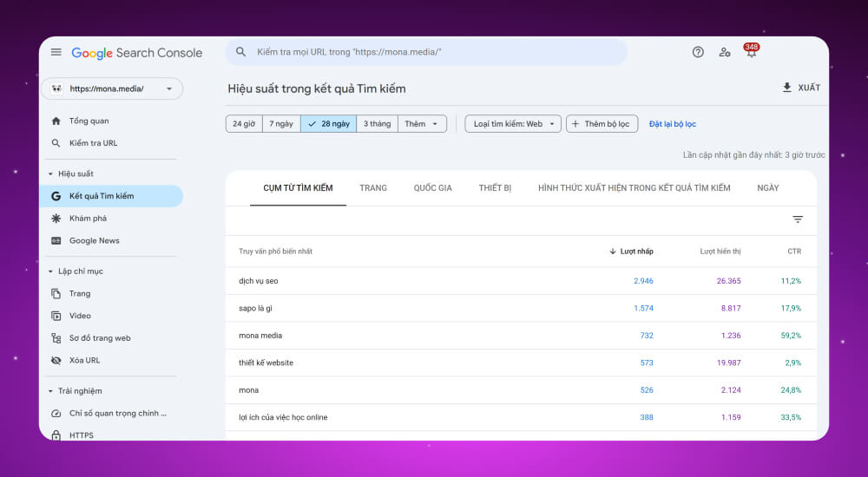
Task: Click the CTR value 59,2%
Action: click(791, 336)
